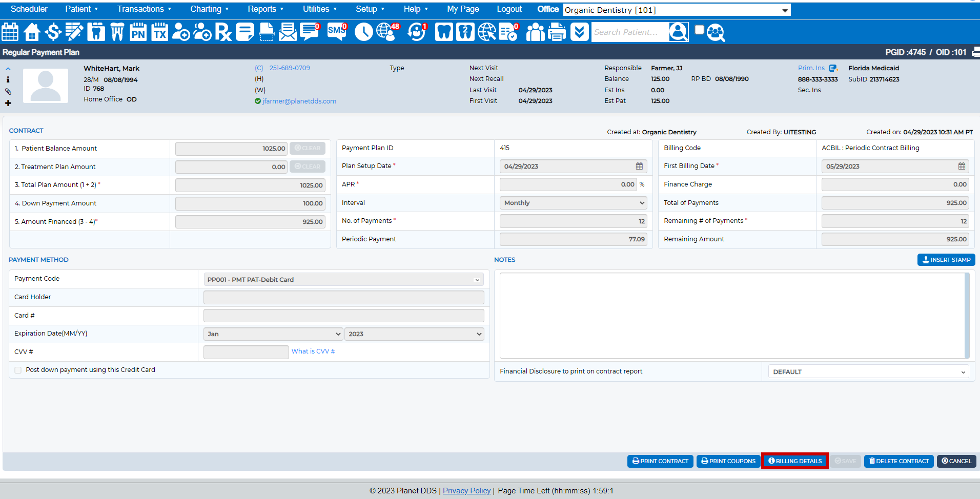Click the globe with cursor icon
980x499 pixels.
point(487,32)
